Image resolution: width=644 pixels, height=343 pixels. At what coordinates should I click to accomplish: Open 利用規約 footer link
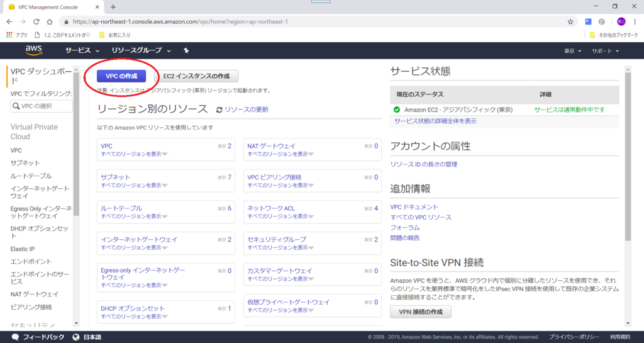[619, 337]
